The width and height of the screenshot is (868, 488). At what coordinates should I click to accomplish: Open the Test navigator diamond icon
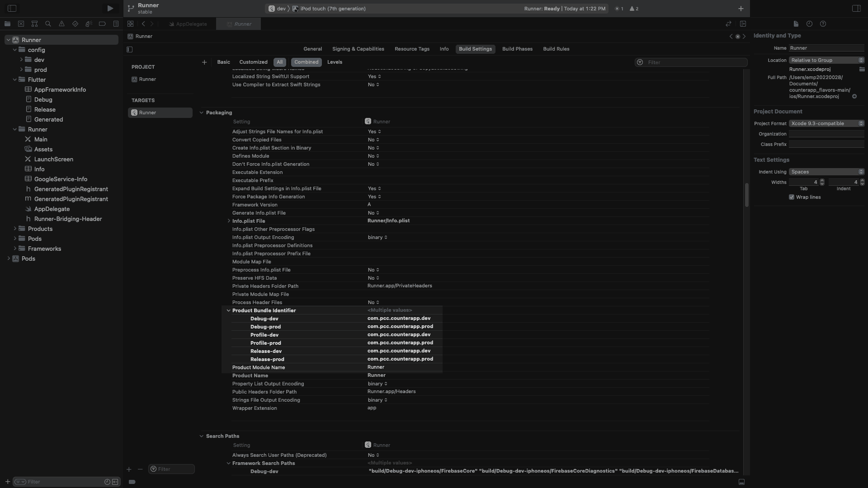[x=75, y=23]
